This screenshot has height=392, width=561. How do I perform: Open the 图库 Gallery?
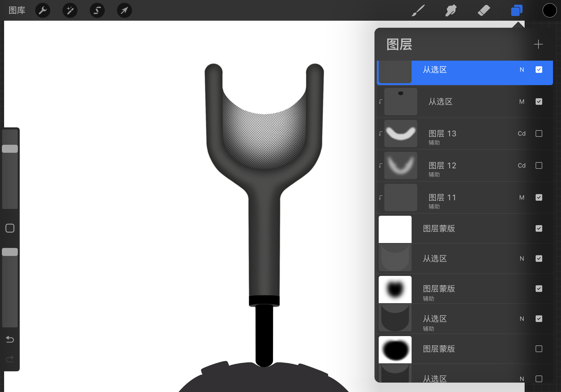point(17,10)
